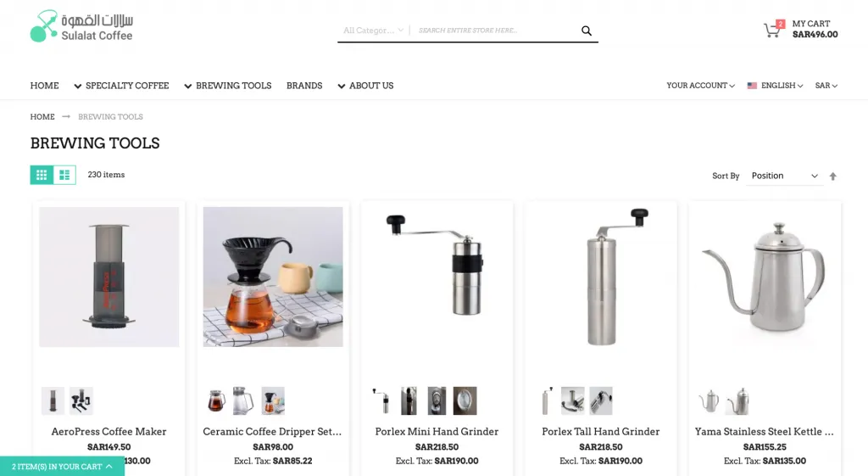Switch to list view mode
This screenshot has height=476, width=868.
point(64,175)
